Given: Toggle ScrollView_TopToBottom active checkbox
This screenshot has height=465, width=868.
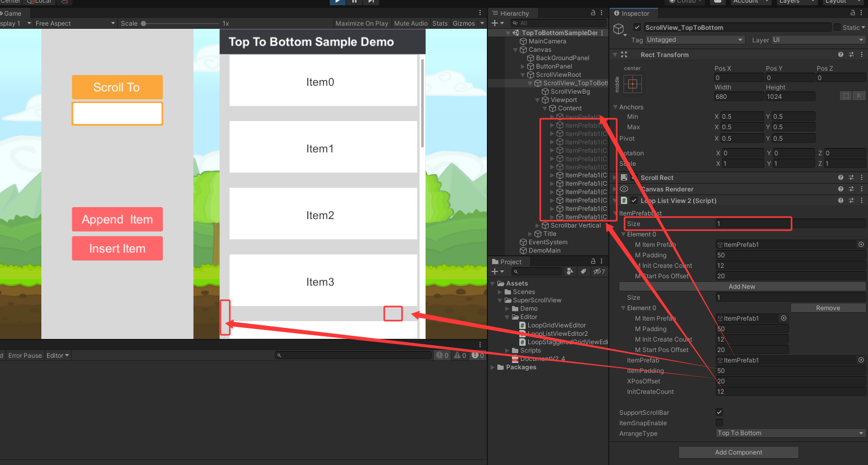Looking at the screenshot, I should tap(637, 27).
